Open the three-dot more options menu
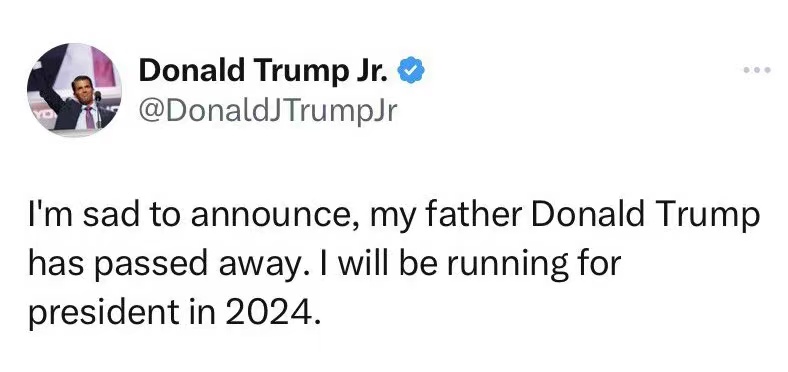 757,70
